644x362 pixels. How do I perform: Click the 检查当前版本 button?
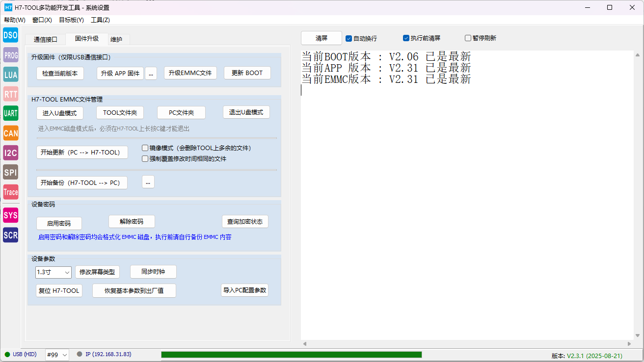point(60,73)
